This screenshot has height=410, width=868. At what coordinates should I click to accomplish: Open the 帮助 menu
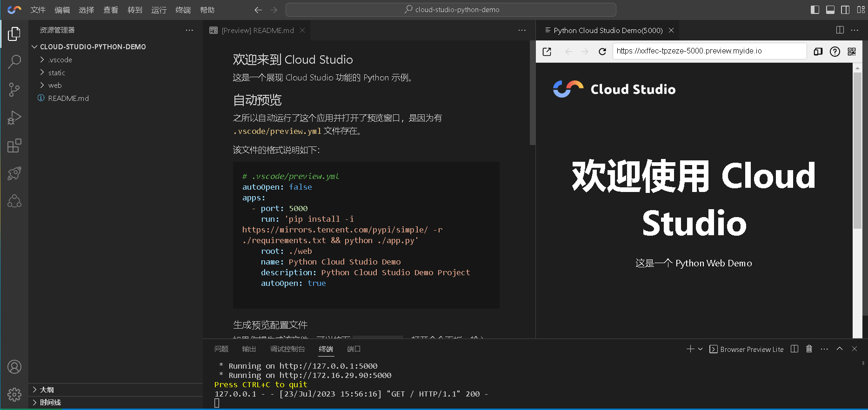tap(207, 10)
